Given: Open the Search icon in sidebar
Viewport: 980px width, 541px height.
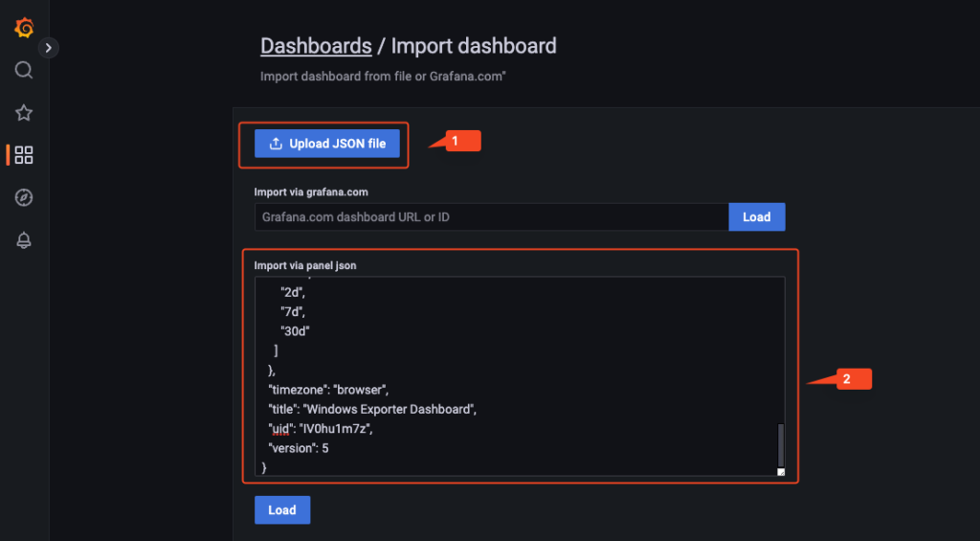Looking at the screenshot, I should tap(24, 70).
